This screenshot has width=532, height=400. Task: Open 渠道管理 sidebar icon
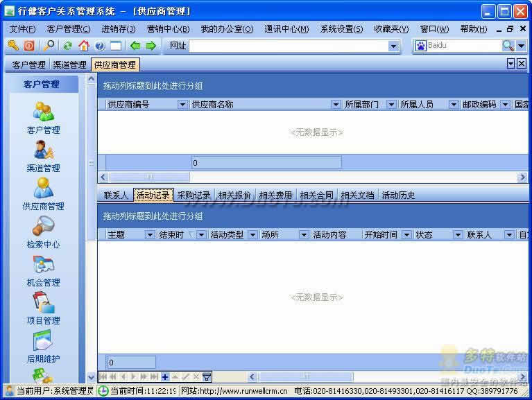[x=44, y=150]
